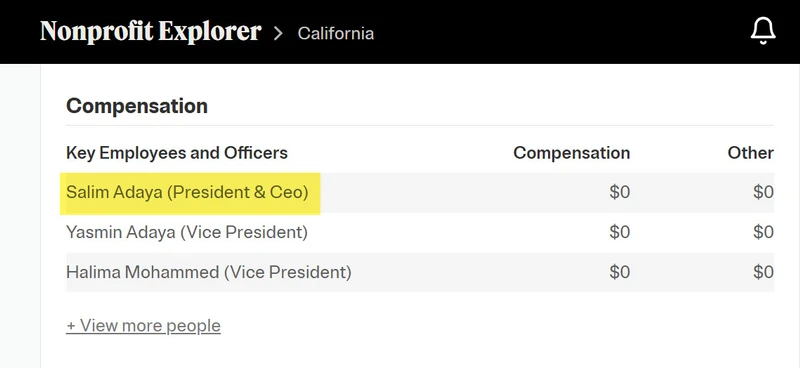Screen dimensions: 800x368
Task: Select highlighted Salim Adaya President & CEO
Action: click(x=187, y=192)
